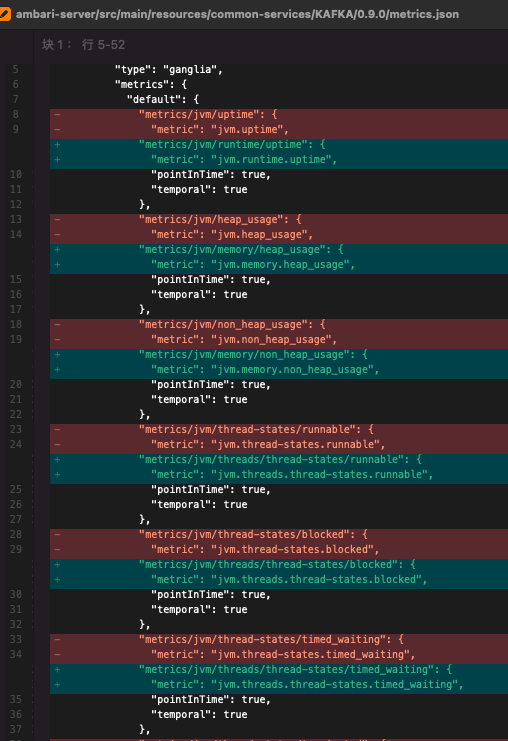Screen dimensions: 508x741
Task: Click "pointInTime": true on line 35
Action: pyautogui.click(x=211, y=700)
